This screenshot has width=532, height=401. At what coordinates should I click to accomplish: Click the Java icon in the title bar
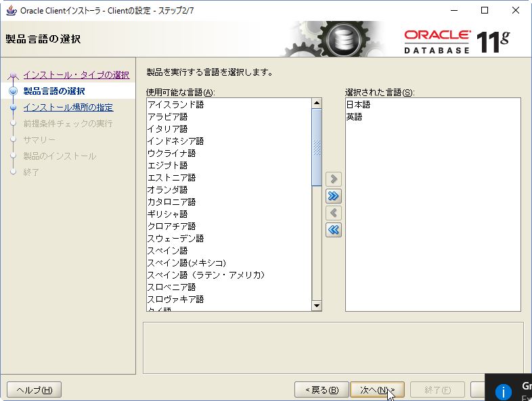(12, 11)
